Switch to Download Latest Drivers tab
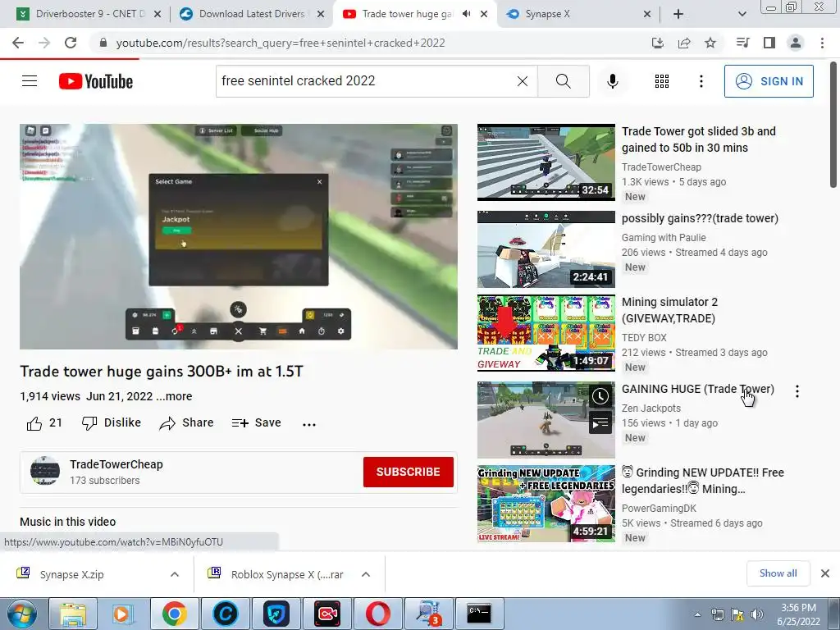 252,14
